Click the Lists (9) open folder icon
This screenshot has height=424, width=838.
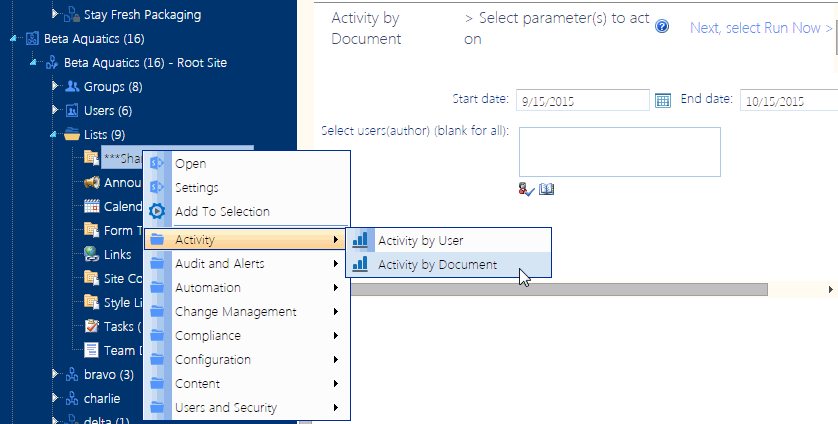pyautogui.click(x=72, y=134)
